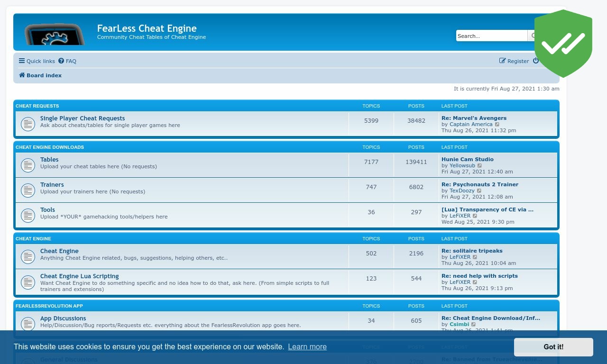View latest post icon next to Csimbi
This screenshot has width=607, height=364.
click(x=474, y=325)
